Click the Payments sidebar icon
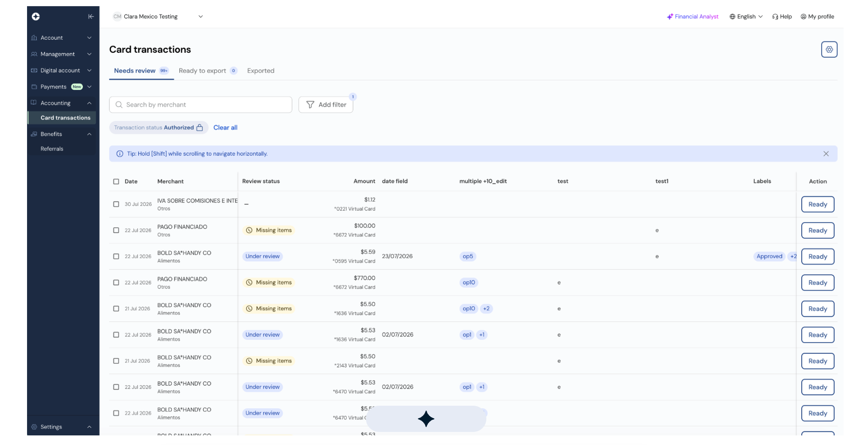The height and width of the screenshot is (445, 868). [x=34, y=87]
